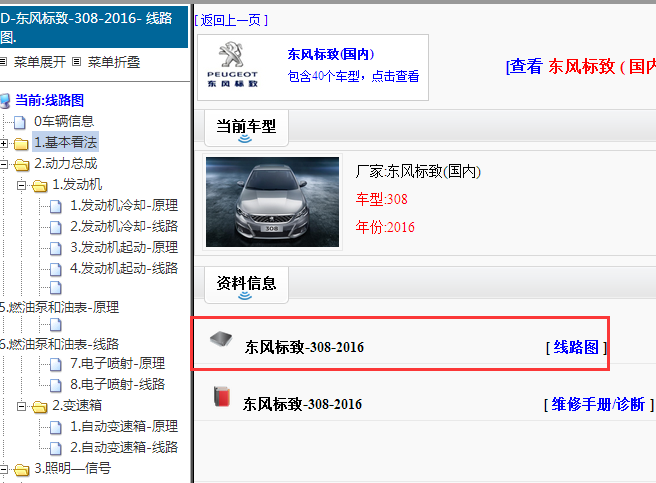Open 2.自动变速箱-线路 entry
Image resolution: width=656 pixels, height=483 pixels.
(x=124, y=447)
